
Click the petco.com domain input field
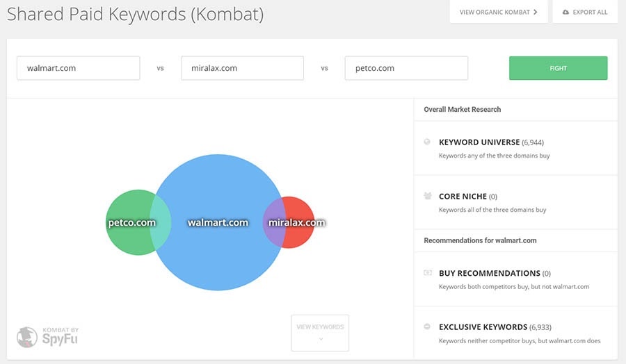[x=406, y=68]
